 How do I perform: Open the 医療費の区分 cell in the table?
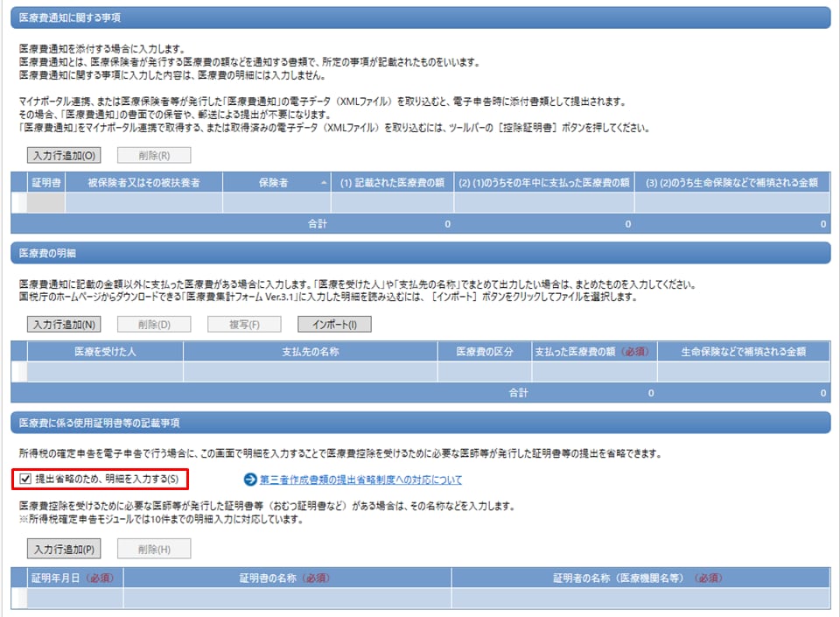tap(484, 372)
